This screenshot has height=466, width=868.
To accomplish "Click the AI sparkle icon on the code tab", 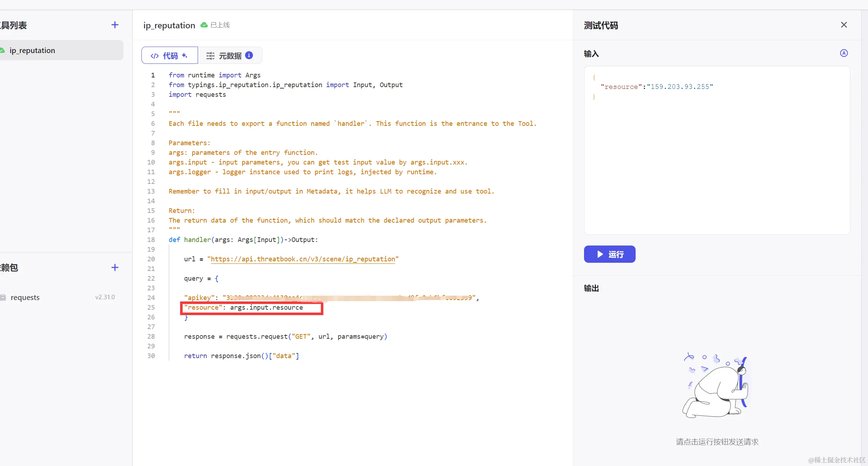I will tap(185, 56).
